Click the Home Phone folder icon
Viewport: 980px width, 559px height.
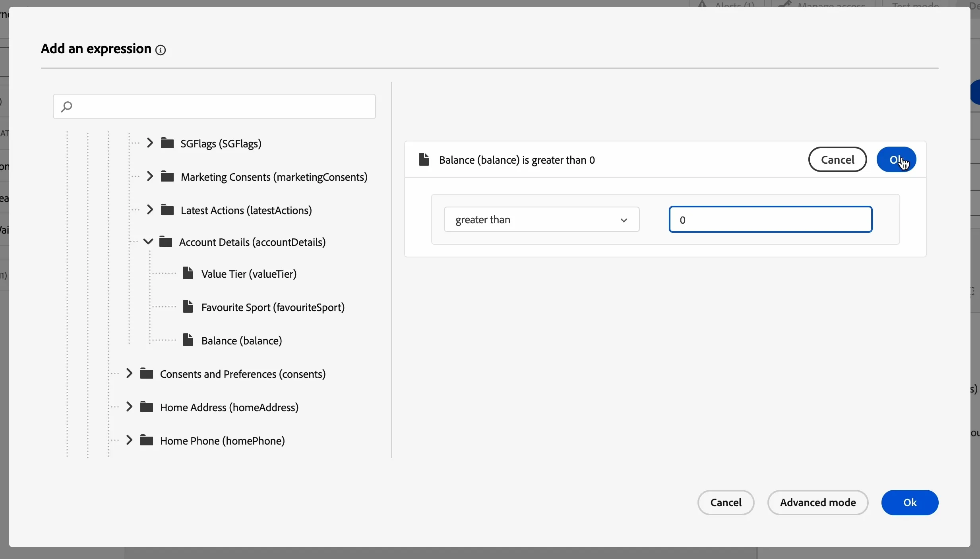point(147,440)
